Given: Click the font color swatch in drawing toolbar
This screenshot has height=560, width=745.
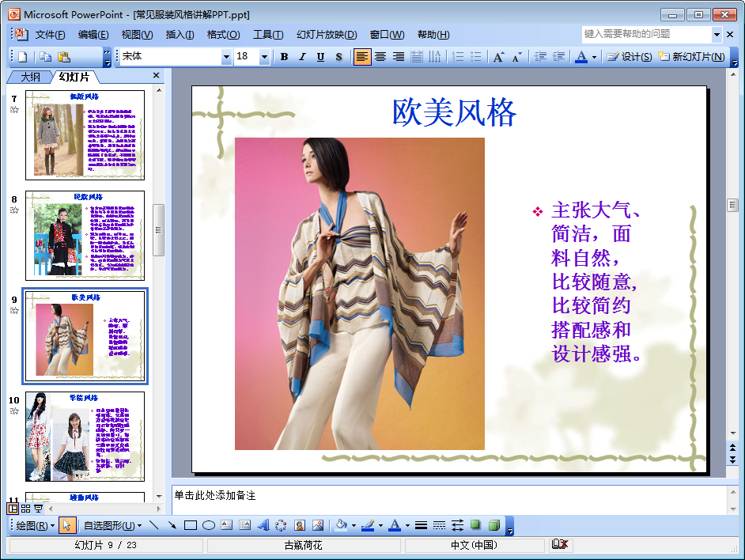Looking at the screenshot, I should click(x=394, y=525).
